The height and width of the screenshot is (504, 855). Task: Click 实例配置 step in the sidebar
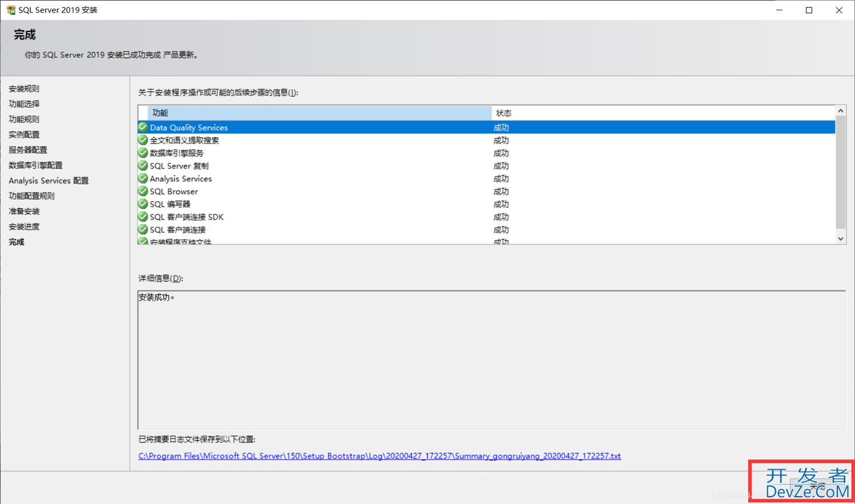24,134
